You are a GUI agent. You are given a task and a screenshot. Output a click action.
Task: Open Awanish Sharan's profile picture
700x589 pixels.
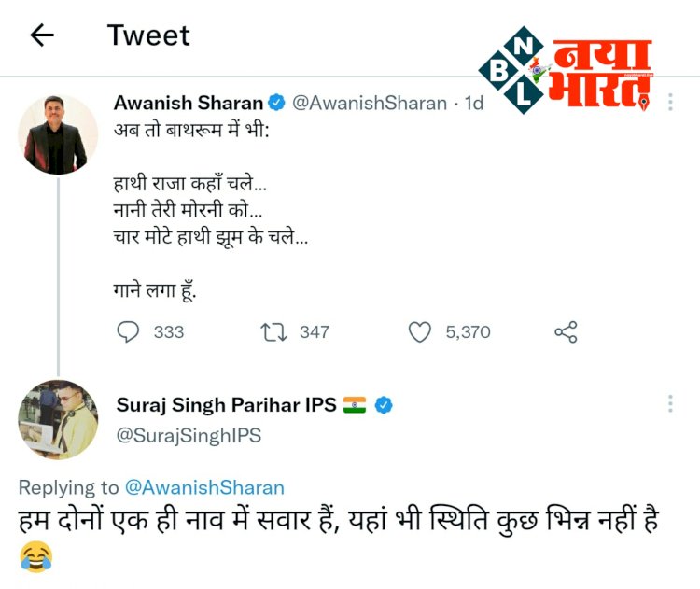coord(58,134)
